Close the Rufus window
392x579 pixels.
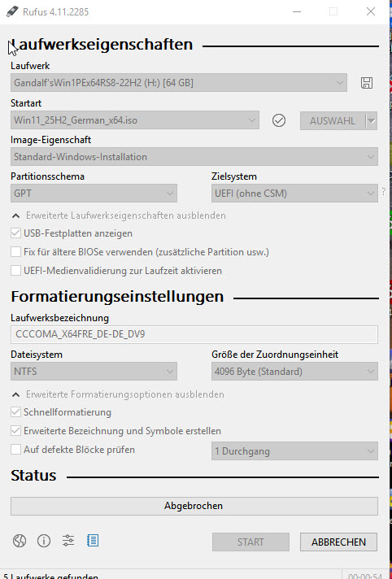pyautogui.click(x=371, y=11)
